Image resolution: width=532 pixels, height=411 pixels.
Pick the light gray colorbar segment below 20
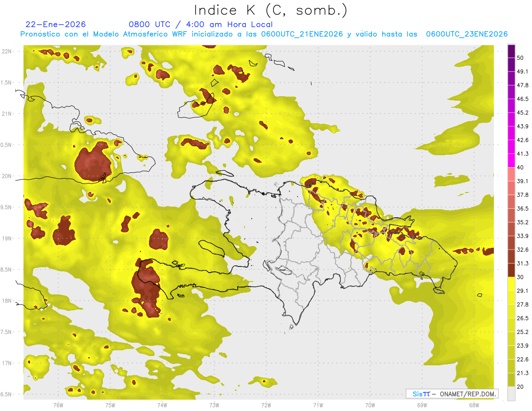tap(512, 394)
